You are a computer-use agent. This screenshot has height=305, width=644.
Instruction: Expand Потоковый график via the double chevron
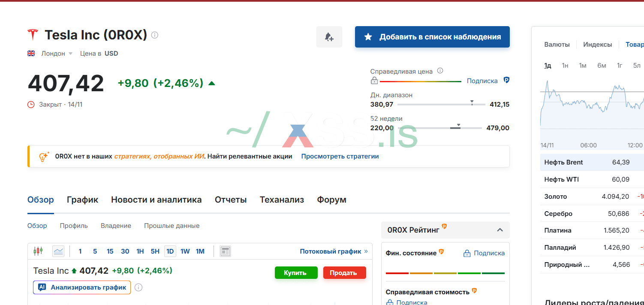point(367,251)
